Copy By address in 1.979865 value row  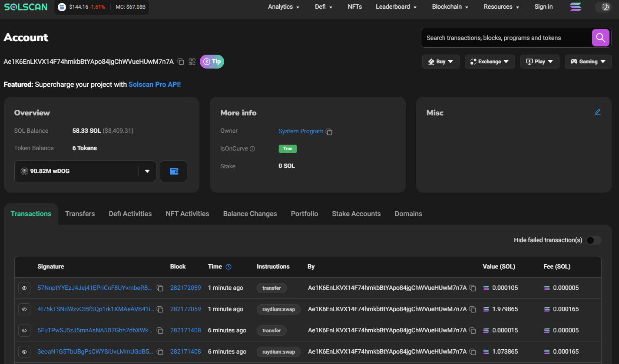coord(473,309)
